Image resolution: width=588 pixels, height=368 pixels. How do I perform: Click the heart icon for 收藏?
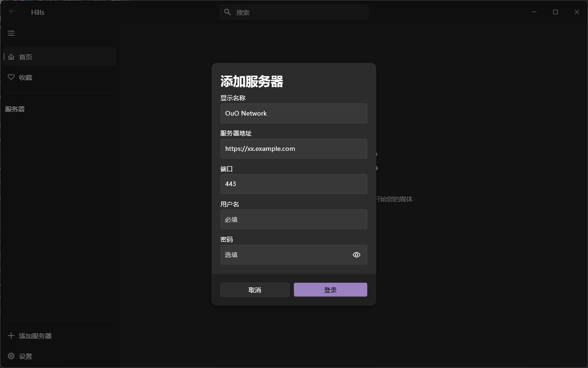[x=11, y=77]
